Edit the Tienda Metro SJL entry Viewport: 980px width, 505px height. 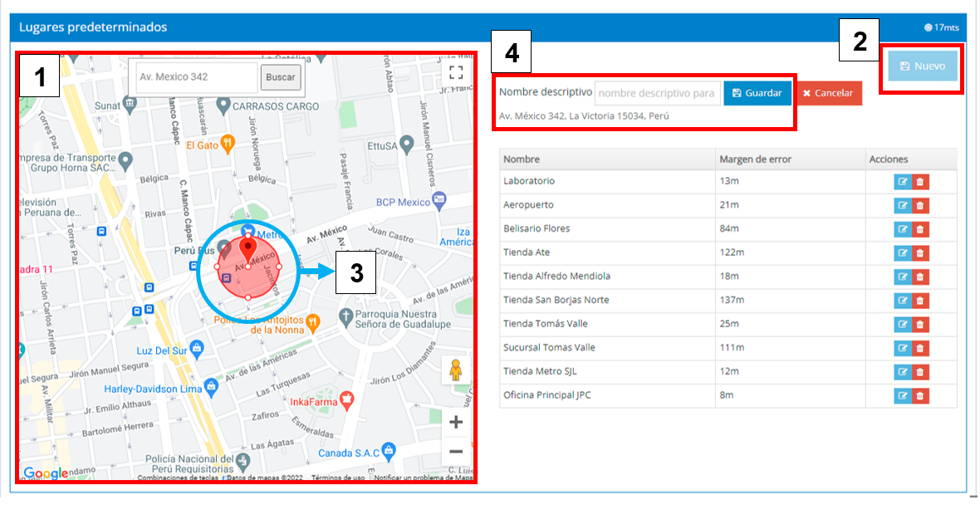[x=903, y=372]
